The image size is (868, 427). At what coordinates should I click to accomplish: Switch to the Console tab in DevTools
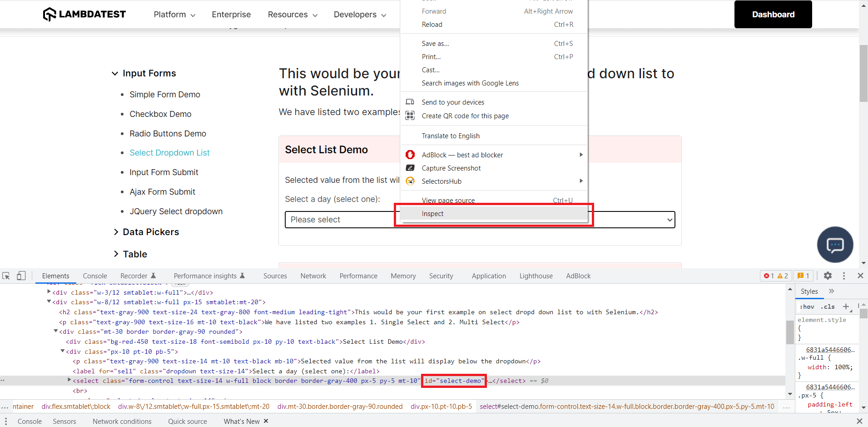click(x=94, y=276)
